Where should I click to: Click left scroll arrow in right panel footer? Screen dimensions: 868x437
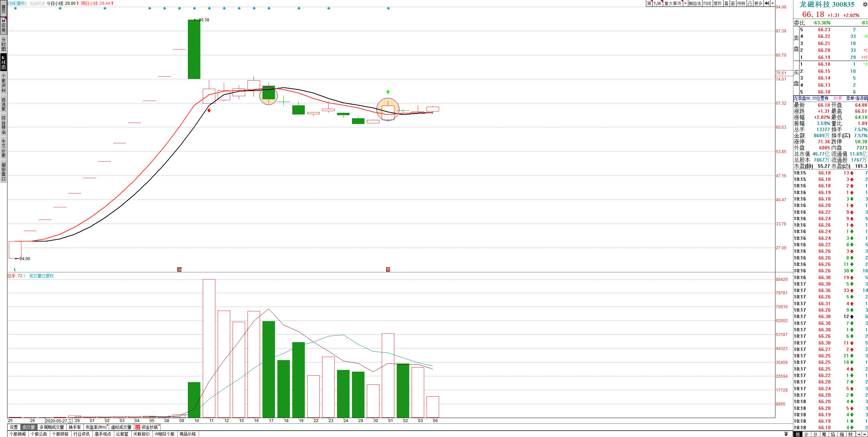coord(859,434)
